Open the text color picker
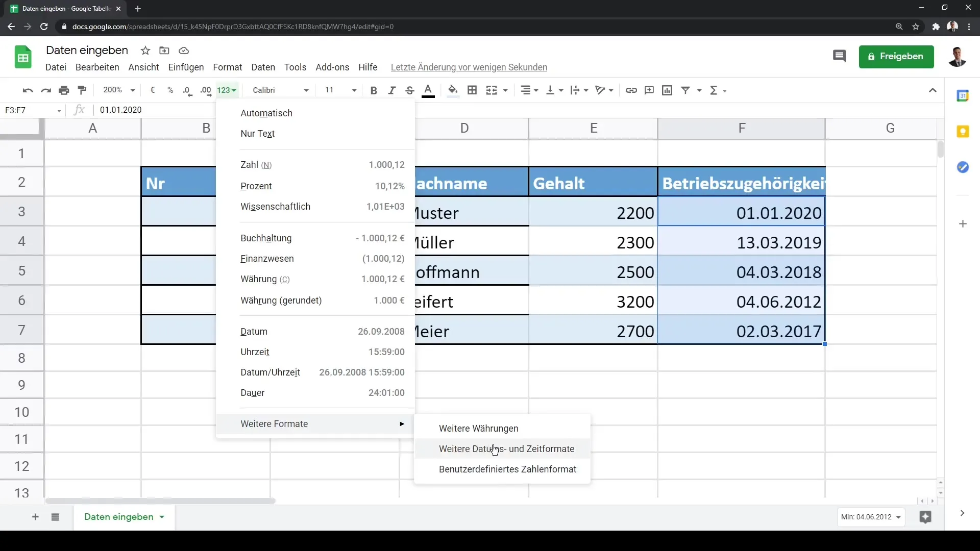This screenshot has height=551, width=980. [428, 90]
